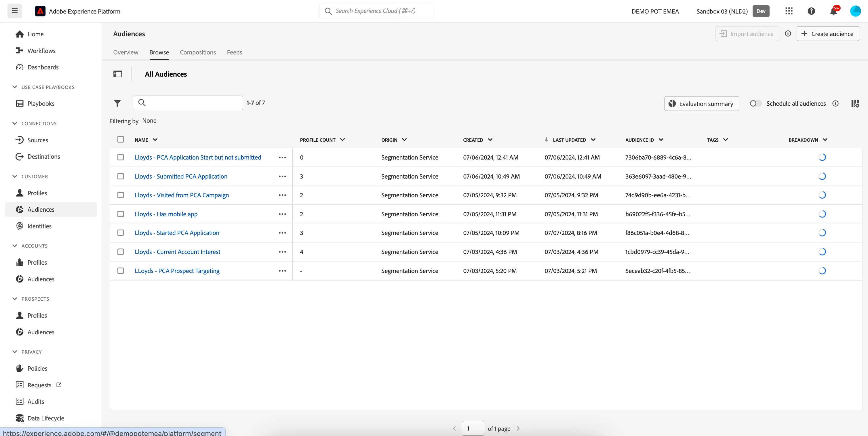The height and width of the screenshot is (436, 868).
Task: Open the column settings icon
Action: pyautogui.click(x=855, y=103)
